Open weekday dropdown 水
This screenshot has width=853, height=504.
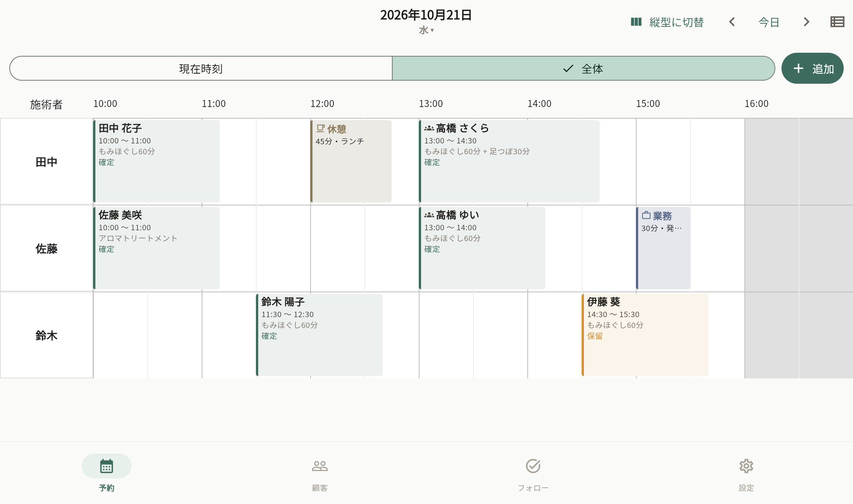(426, 30)
